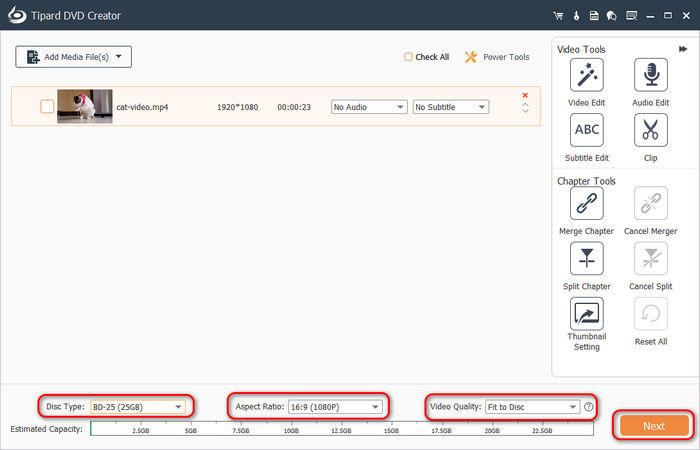Select the cat-video.mp4 file name
The height and width of the screenshot is (450, 700).
tap(142, 107)
